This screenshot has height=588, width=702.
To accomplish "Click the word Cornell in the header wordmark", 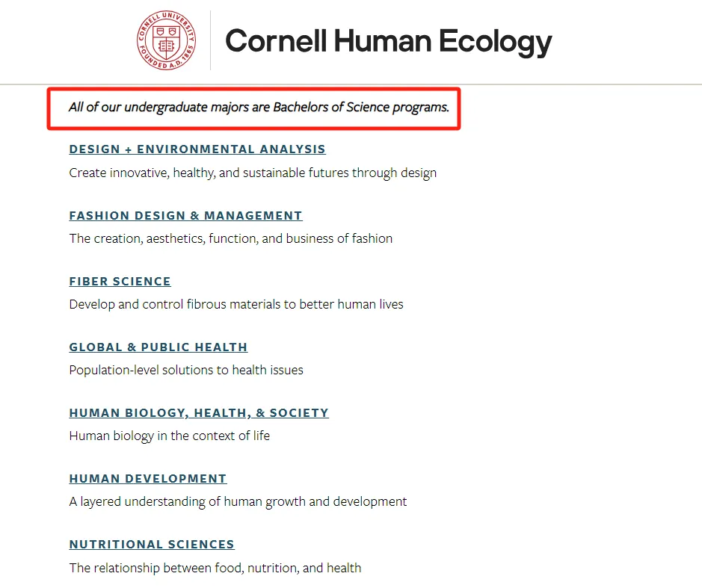I will (276, 41).
